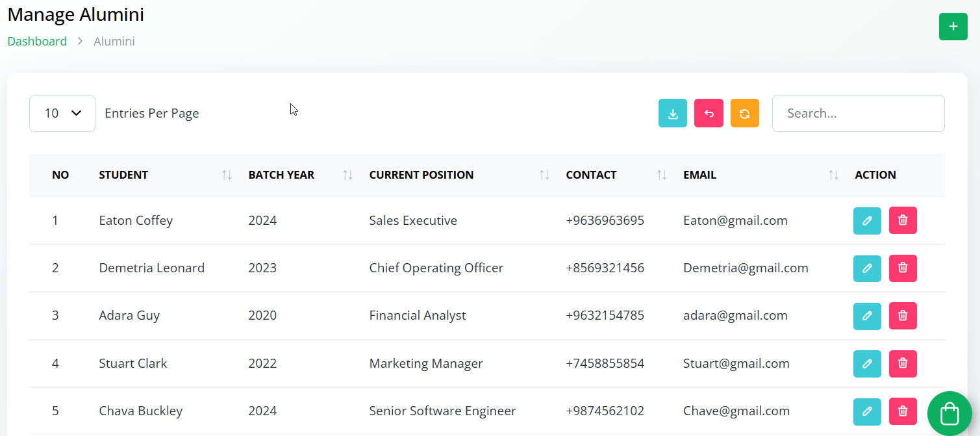The height and width of the screenshot is (436, 980).
Task: Edit the Eaton Coffey record
Action: 867,220
